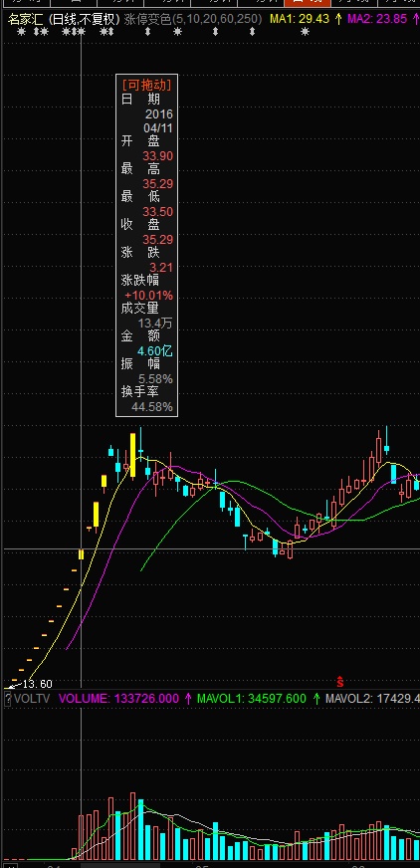Click the green up arrow after MAVOL1 value
The image size is (420, 868).
pos(316,699)
